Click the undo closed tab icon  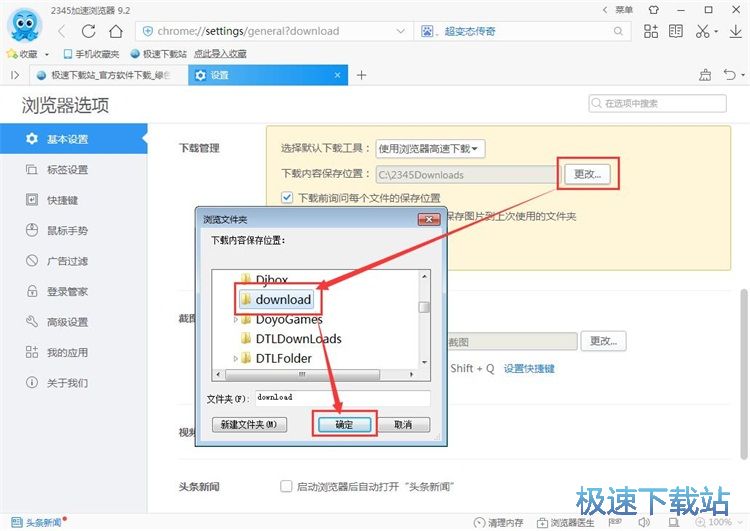[x=729, y=75]
